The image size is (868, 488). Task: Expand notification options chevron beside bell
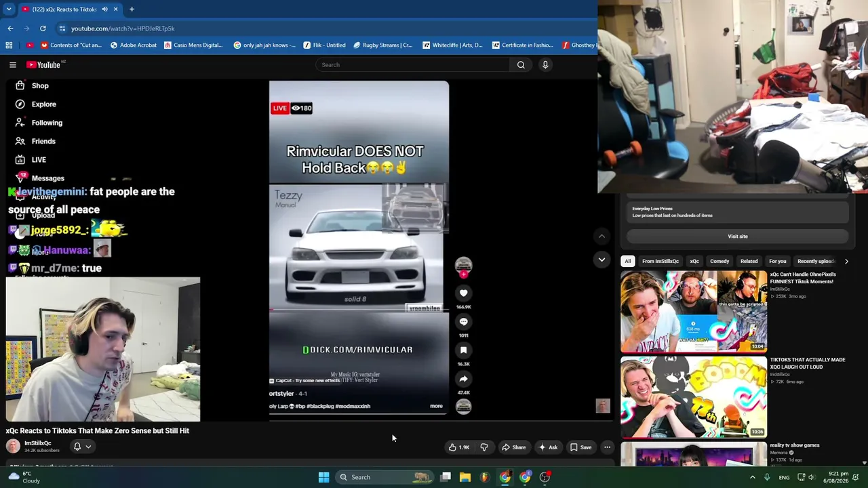pos(88,447)
